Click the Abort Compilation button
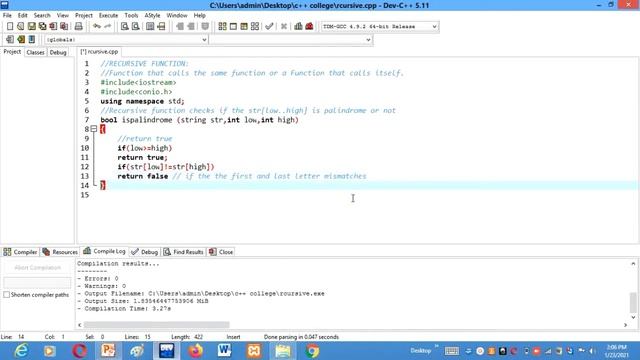 38,268
